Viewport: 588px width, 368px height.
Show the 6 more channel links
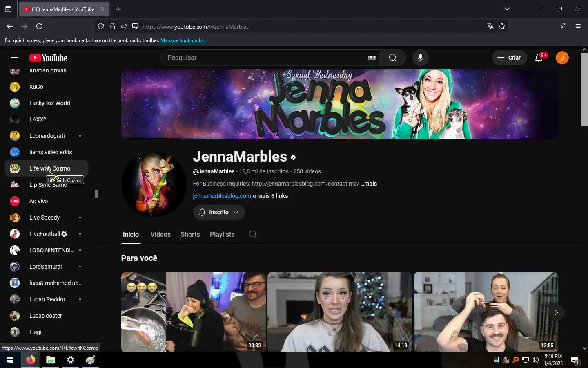tap(270, 196)
